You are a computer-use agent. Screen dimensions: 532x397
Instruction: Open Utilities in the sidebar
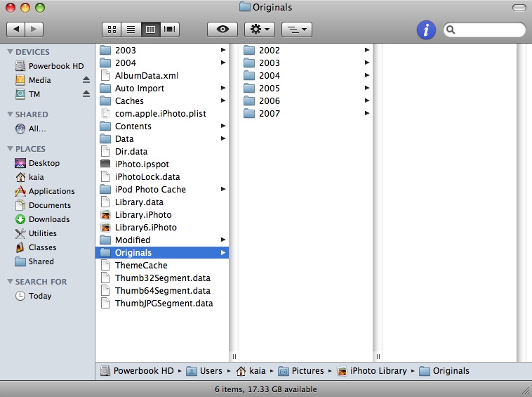tap(36, 233)
